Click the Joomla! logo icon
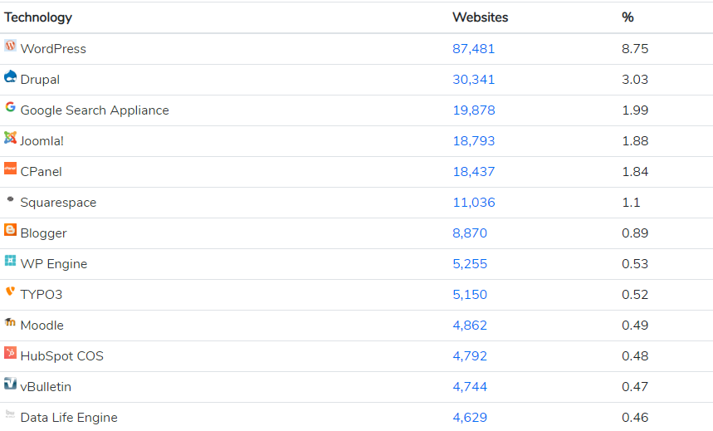 (x=10, y=138)
